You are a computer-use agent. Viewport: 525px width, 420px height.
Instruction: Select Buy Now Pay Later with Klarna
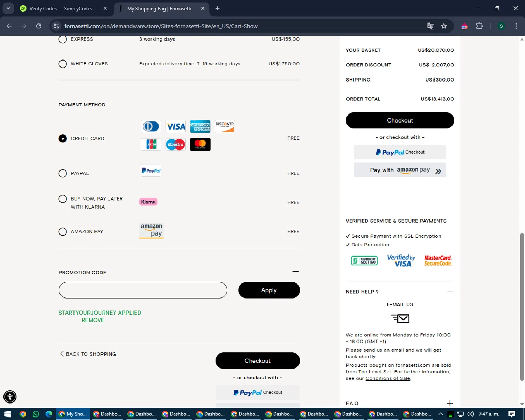click(63, 199)
